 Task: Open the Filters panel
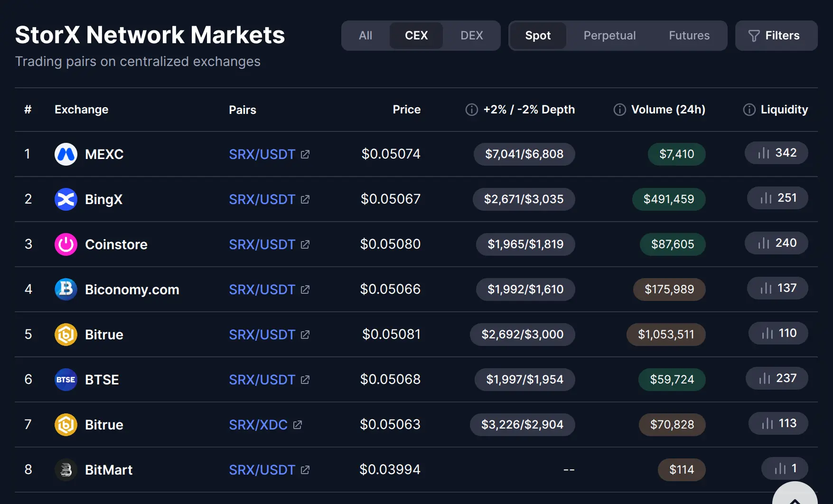(x=776, y=36)
